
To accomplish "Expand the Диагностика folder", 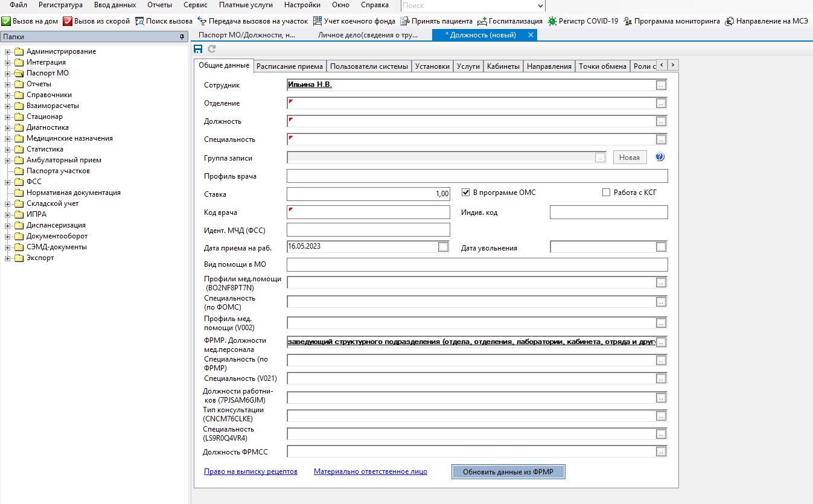I will coord(8,127).
